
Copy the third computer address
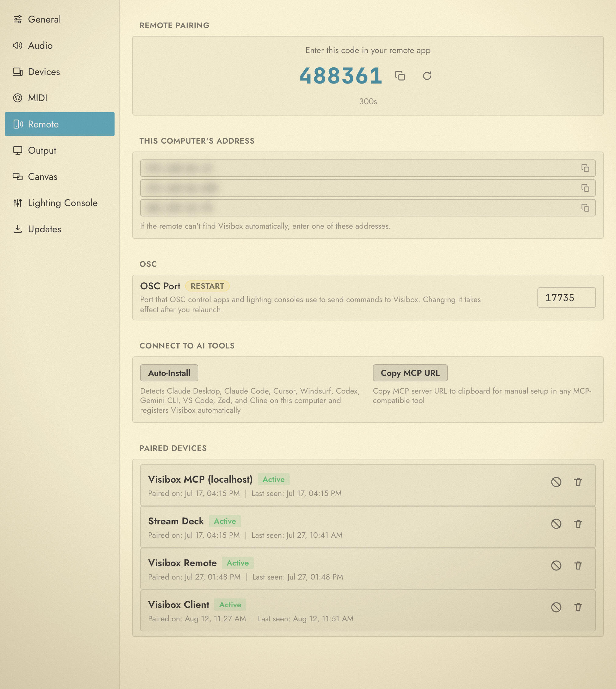(585, 208)
